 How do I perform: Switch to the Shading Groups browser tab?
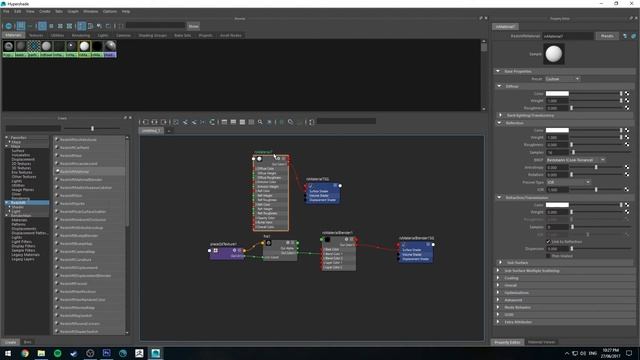pyautogui.click(x=152, y=36)
